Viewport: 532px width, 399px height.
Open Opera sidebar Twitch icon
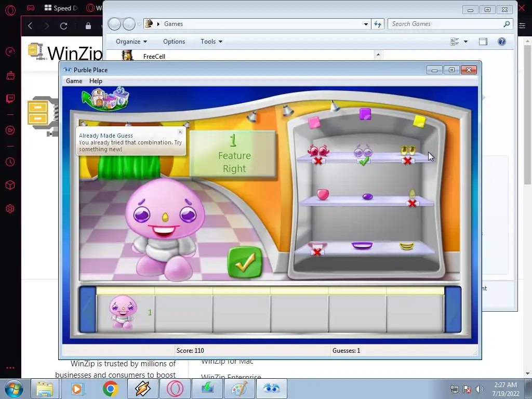tap(10, 99)
